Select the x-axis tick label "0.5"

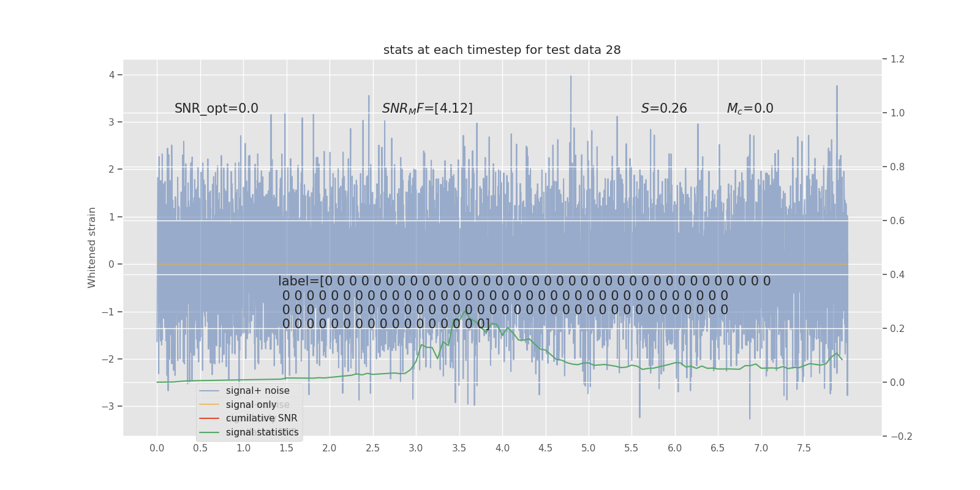200,448
